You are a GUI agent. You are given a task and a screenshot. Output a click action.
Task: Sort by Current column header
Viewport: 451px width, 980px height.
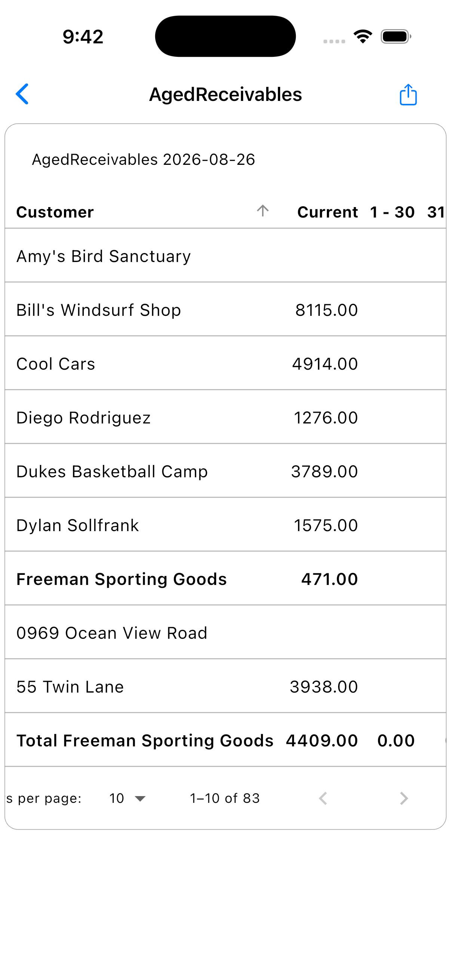tap(327, 212)
